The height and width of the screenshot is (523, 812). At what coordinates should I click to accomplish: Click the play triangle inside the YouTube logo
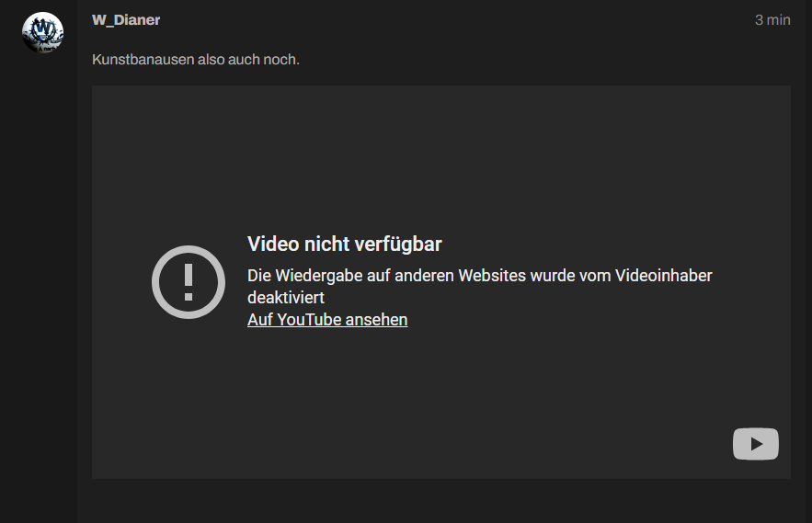757,444
